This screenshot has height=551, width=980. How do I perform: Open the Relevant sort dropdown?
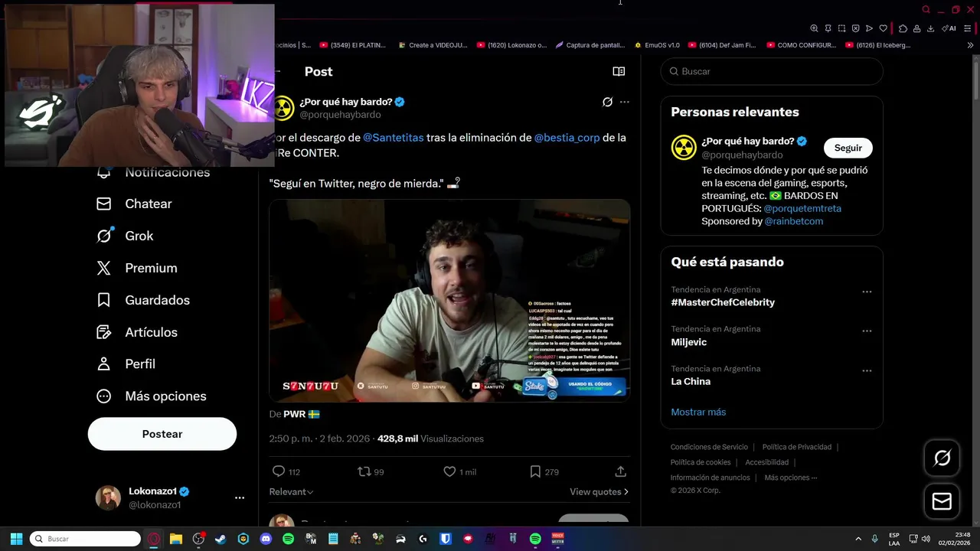pyautogui.click(x=291, y=491)
